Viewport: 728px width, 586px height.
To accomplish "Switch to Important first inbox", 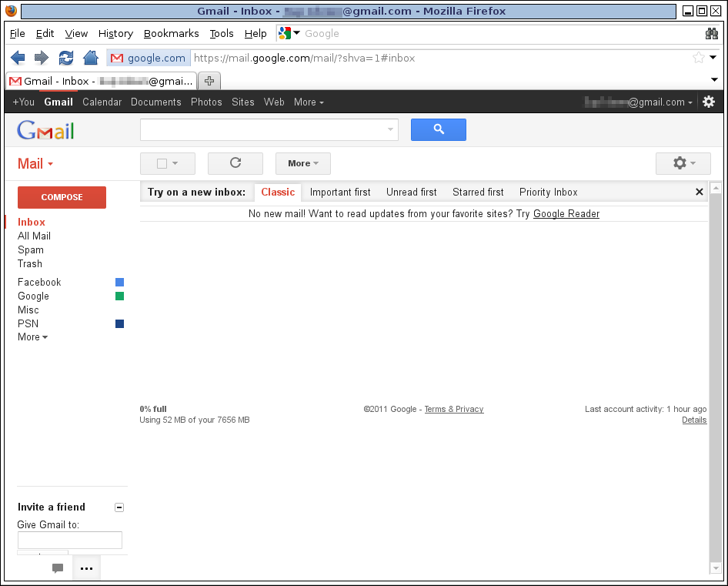I will pyautogui.click(x=340, y=192).
